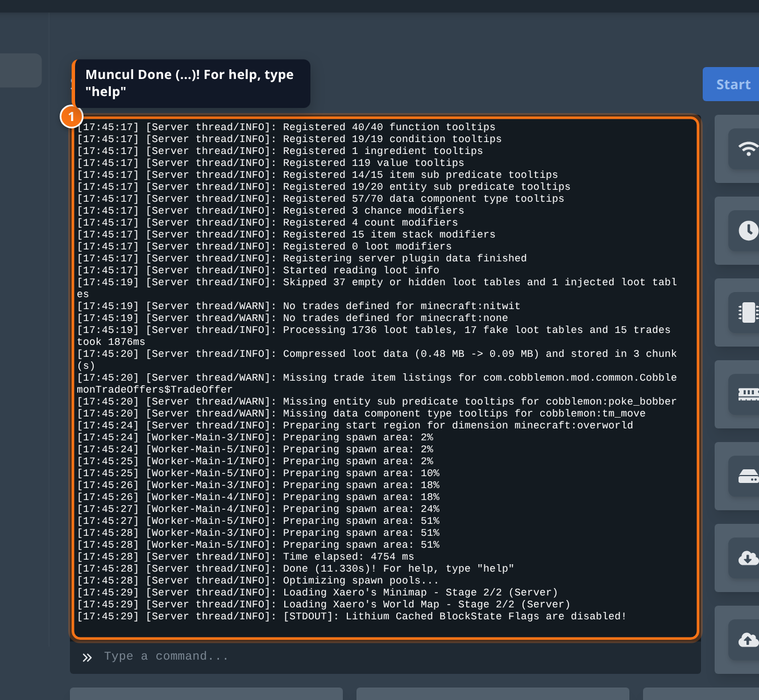Viewport: 759px width, 700px height.
Task: Click the Start server button
Action: pos(732,84)
